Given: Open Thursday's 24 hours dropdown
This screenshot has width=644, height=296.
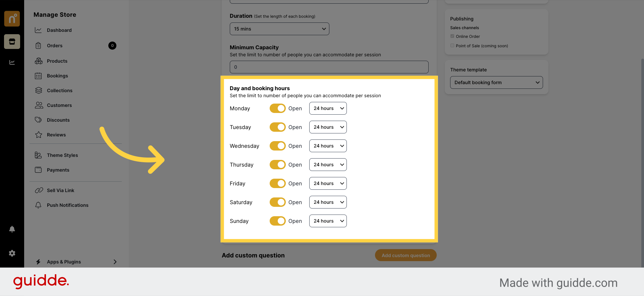Looking at the screenshot, I should click(328, 165).
